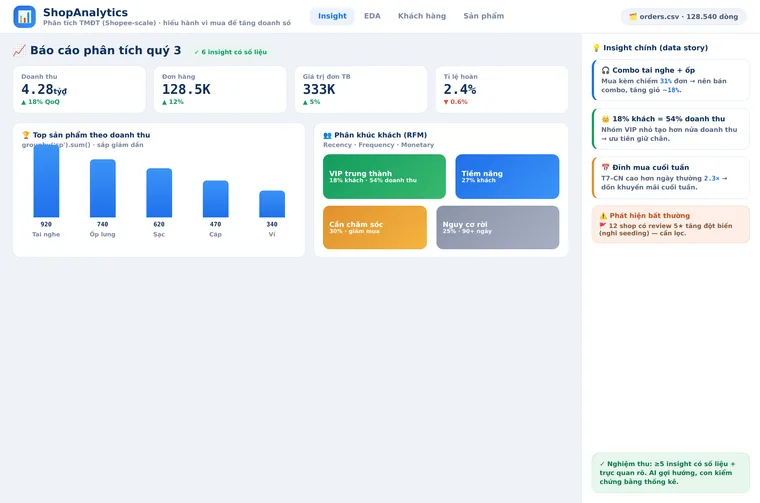Image resolution: width=760 pixels, height=503 pixels.
Task: Click the 0.6% decrease indicator
Action: [x=456, y=102]
